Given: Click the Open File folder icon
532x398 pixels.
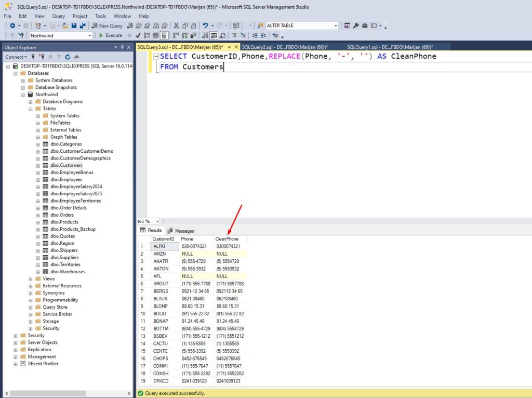Looking at the screenshot, I should pyautogui.click(x=65, y=25).
